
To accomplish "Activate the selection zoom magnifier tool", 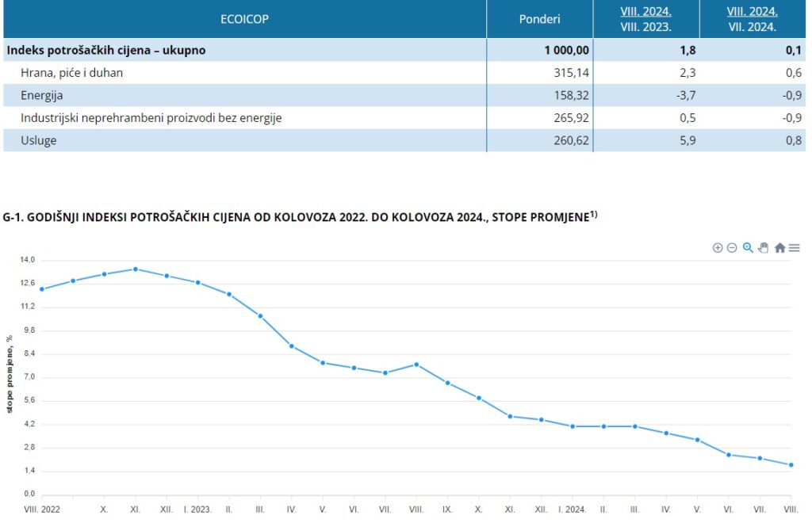I will [x=748, y=248].
